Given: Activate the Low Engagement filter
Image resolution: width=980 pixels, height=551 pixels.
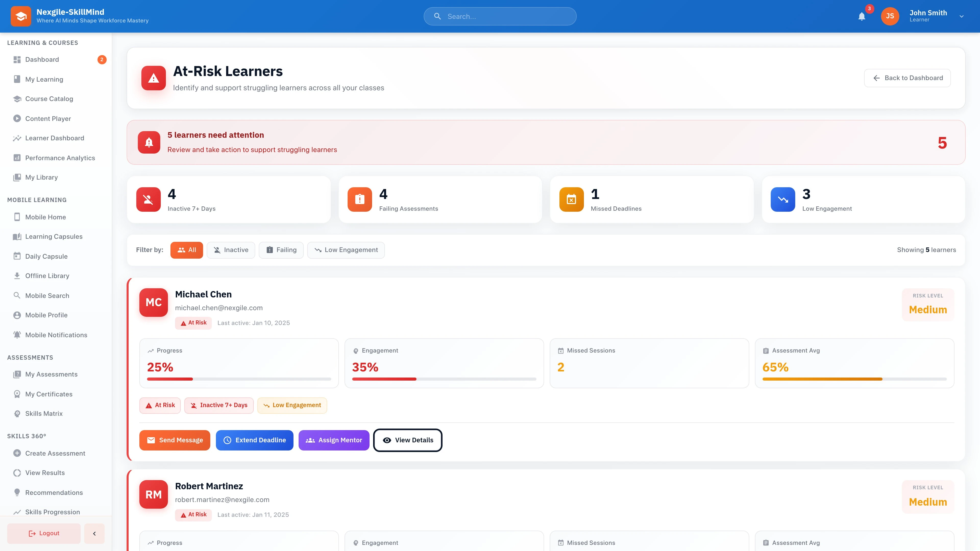Looking at the screenshot, I should 346,250.
